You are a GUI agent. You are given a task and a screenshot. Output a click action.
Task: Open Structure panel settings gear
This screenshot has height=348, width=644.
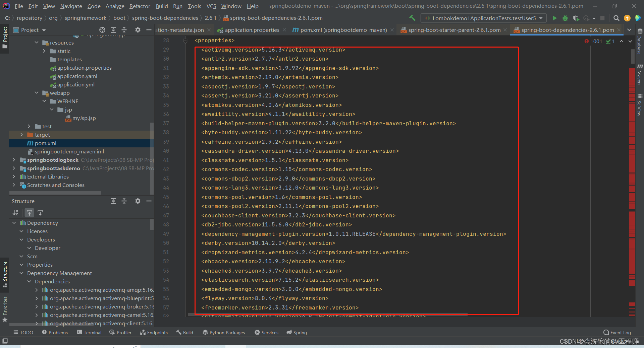138,201
